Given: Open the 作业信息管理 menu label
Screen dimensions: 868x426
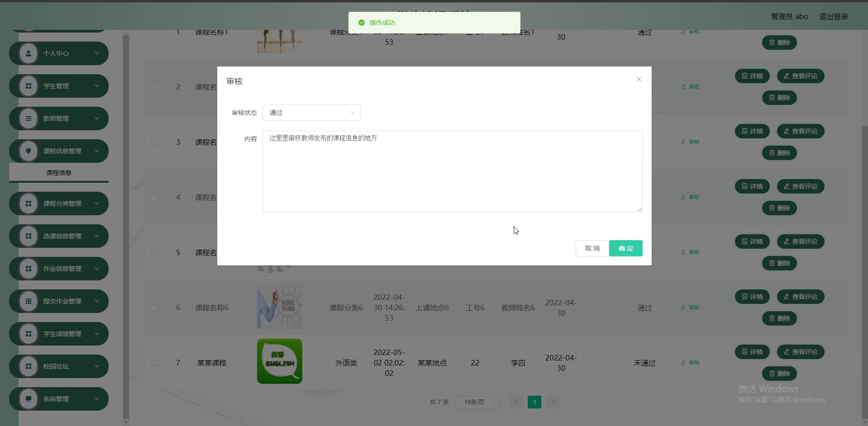Looking at the screenshot, I should click(62, 269).
